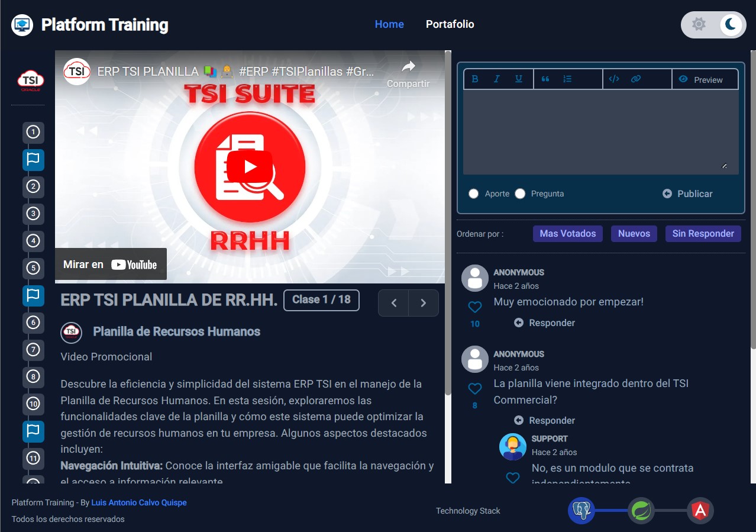Navigate to Home menu item
756x532 pixels.
(x=389, y=24)
